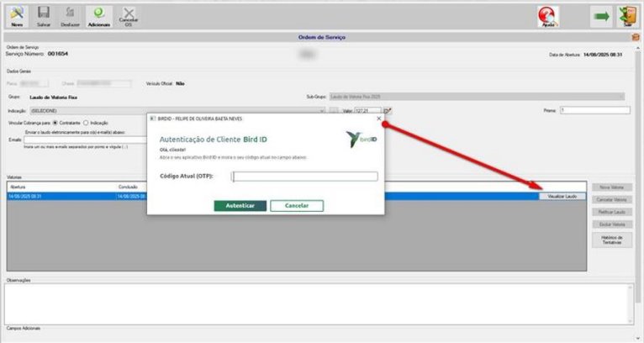Click the Visualizar Laudo button
Screen dimensions: 644x343
click(x=562, y=197)
